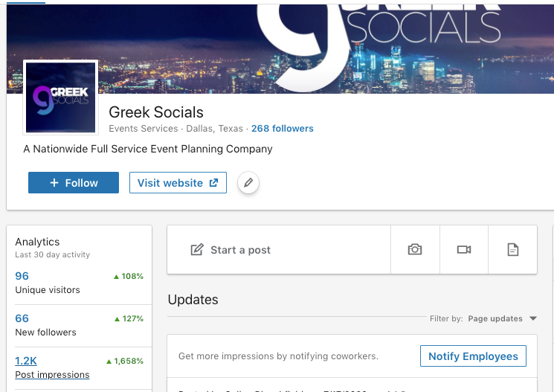Click the Get more impressions by notifying coworkers text
Viewport: 554px width, 392px height.
point(278,356)
